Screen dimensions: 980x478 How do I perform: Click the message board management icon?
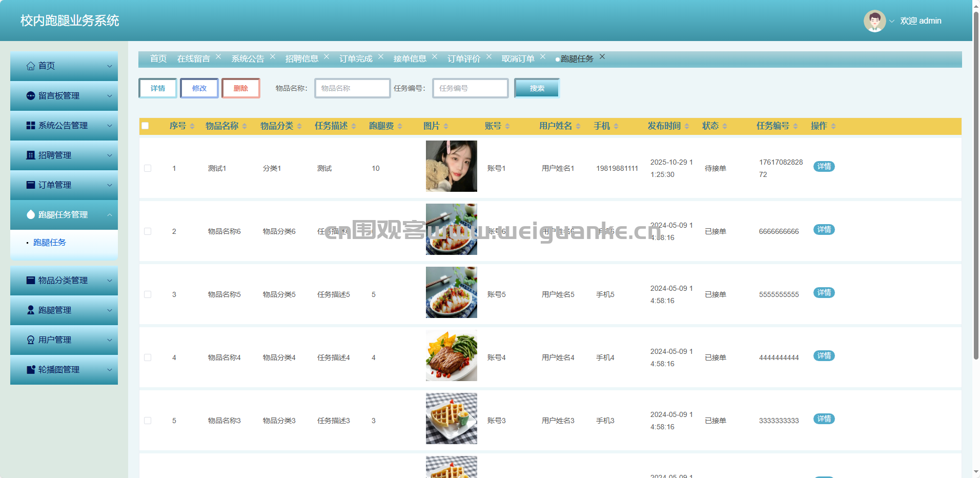[x=31, y=96]
